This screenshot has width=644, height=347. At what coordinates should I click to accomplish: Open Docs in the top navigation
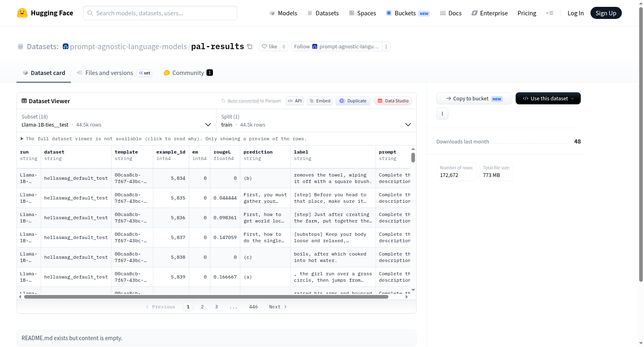pos(451,13)
